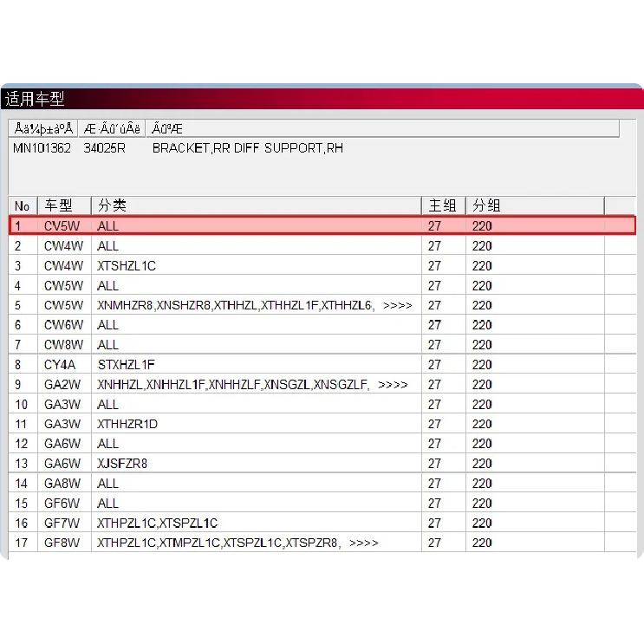
Task: Expand the >>>> in GA2W row 9
Action: [393, 385]
